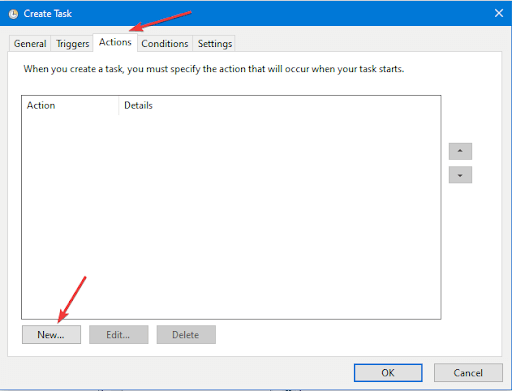Click the 'When you create a task' description text

[214, 69]
